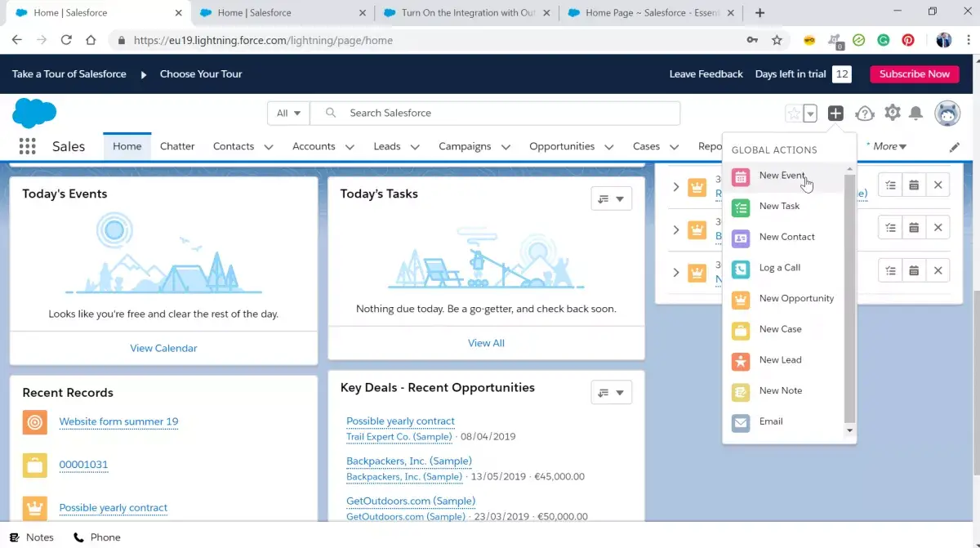Click the New Opportunity crown icon in Global Actions

(741, 300)
